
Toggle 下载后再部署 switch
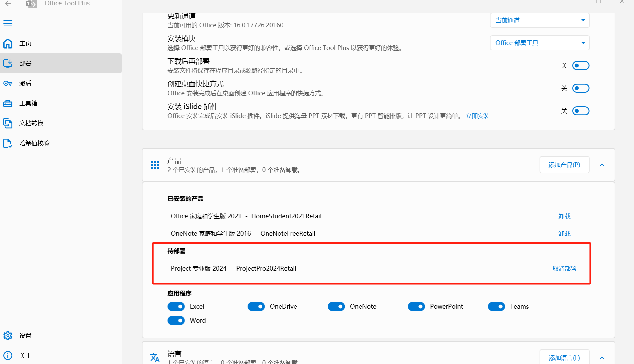point(581,66)
